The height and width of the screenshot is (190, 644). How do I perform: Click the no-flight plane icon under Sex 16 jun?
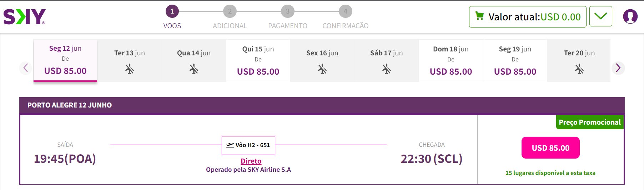click(322, 69)
